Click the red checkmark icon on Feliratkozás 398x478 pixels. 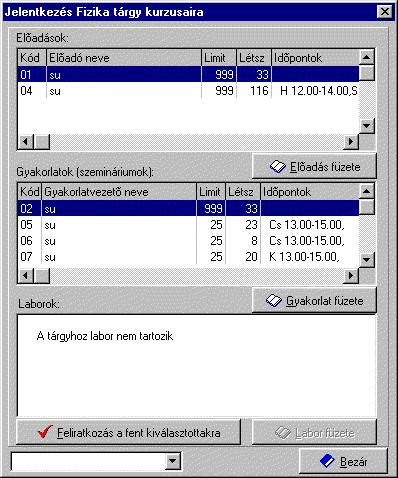click(x=45, y=432)
